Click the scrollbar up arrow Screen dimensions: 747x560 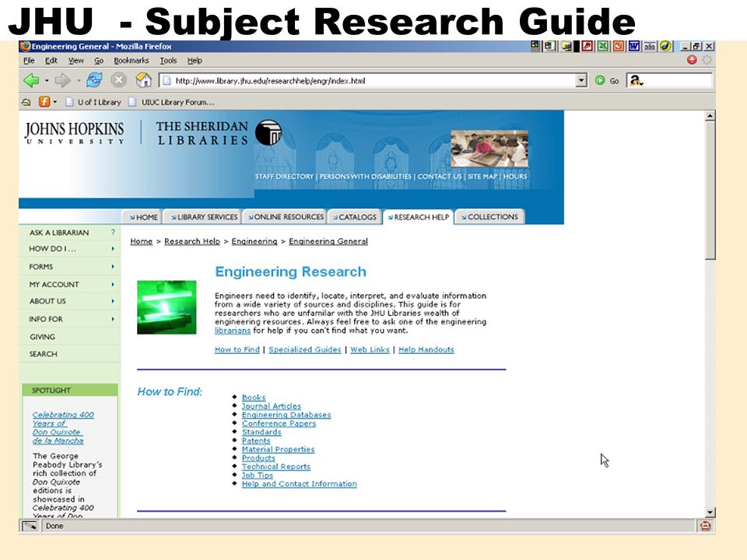pos(710,116)
